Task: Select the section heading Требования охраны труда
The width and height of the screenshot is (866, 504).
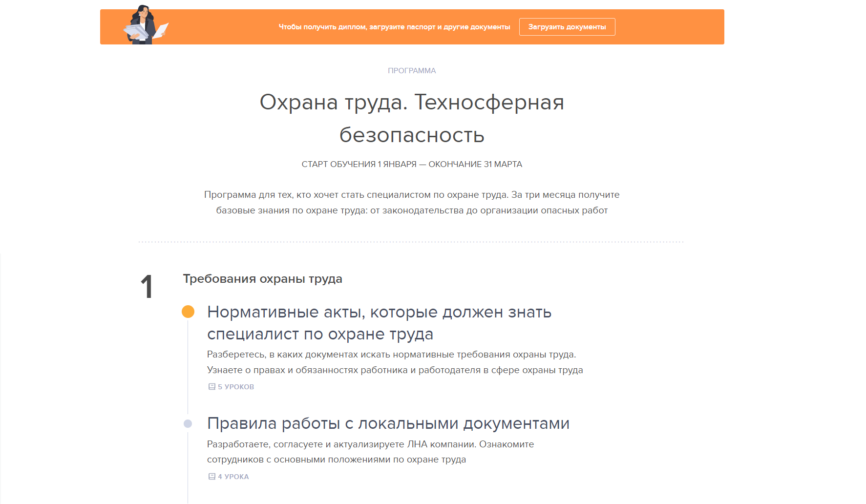Action: (262, 279)
